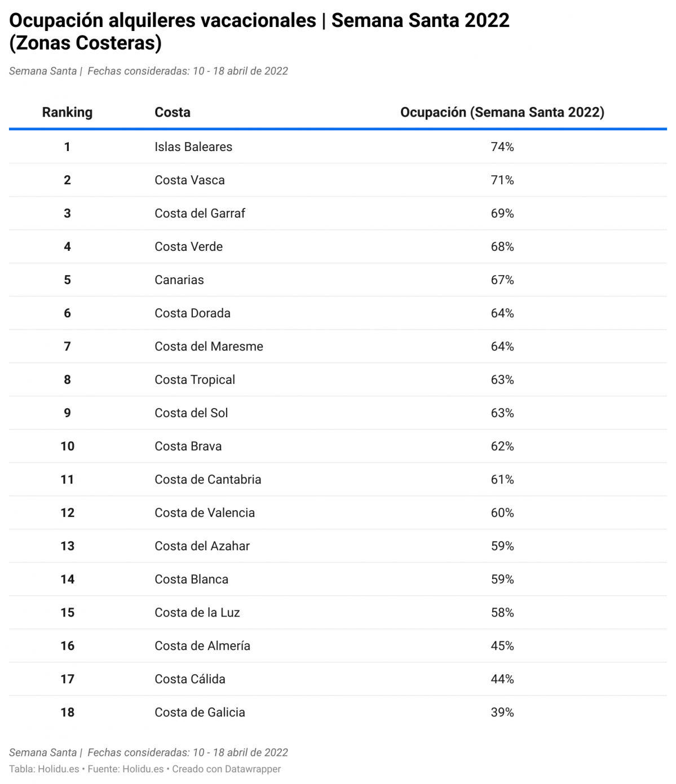This screenshot has width=676, height=784.
Task: Click the Canarias row name
Action: pos(179,280)
